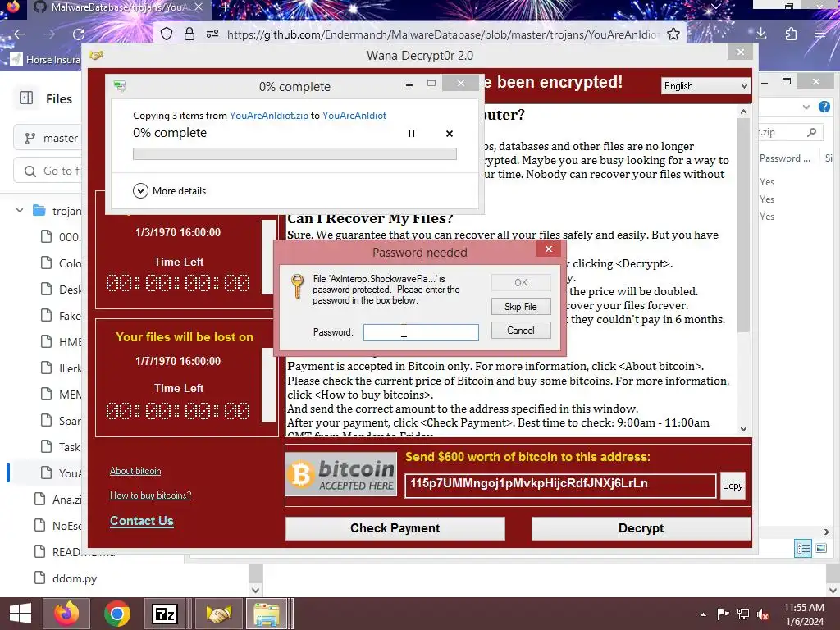Click the Firefox back arrow
Image resolution: width=840 pixels, height=630 pixels.
click(20, 34)
